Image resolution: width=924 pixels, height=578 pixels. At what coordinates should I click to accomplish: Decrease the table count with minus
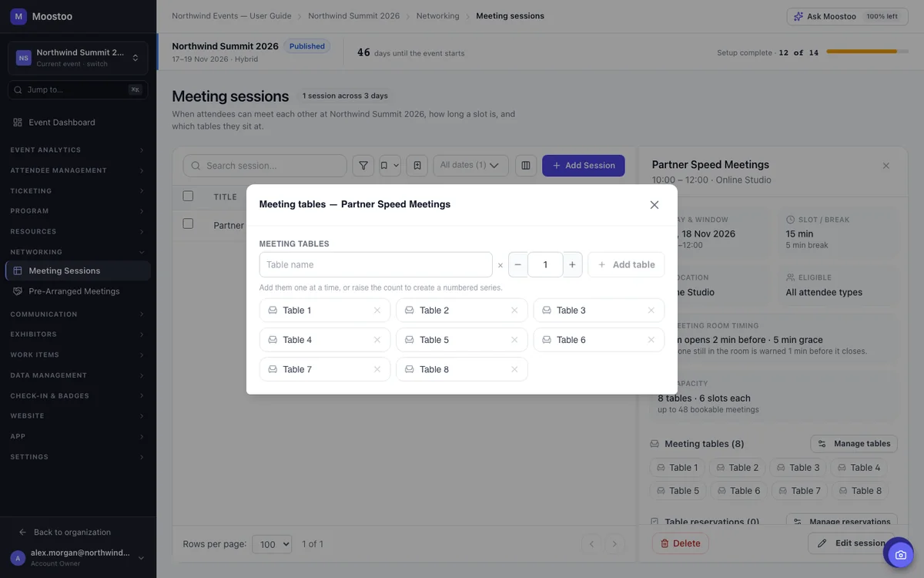[518, 264]
